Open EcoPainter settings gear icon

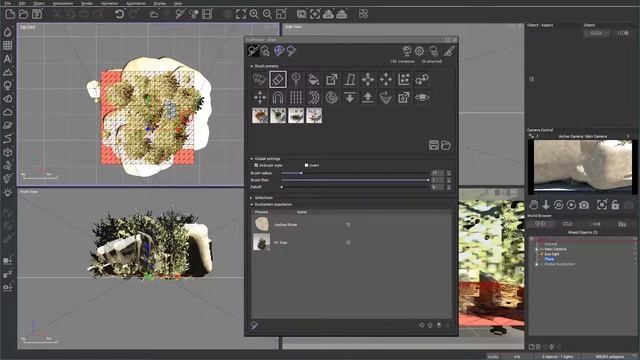[419, 51]
